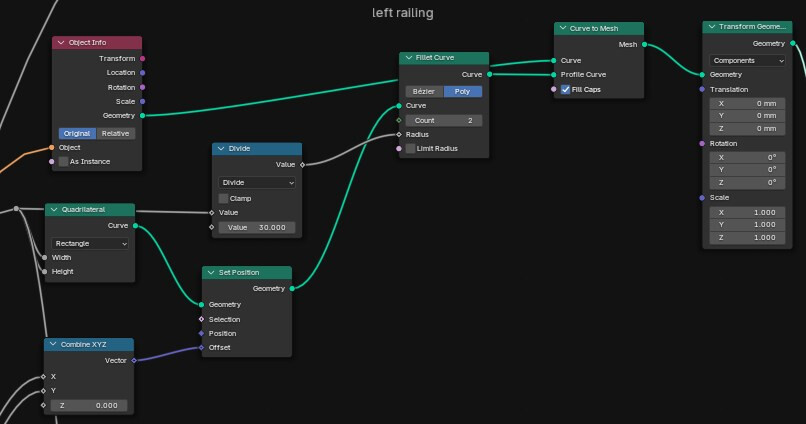Open the Divide operation dropdown
Screen dimensions: 806x424
point(257,182)
